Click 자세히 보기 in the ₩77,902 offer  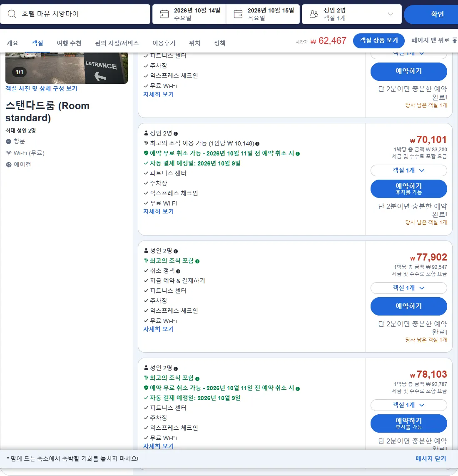tap(158, 329)
